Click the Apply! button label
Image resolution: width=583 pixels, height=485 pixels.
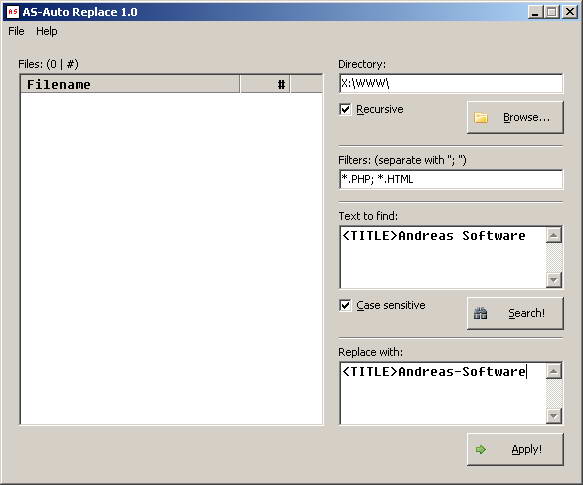pyautogui.click(x=526, y=449)
